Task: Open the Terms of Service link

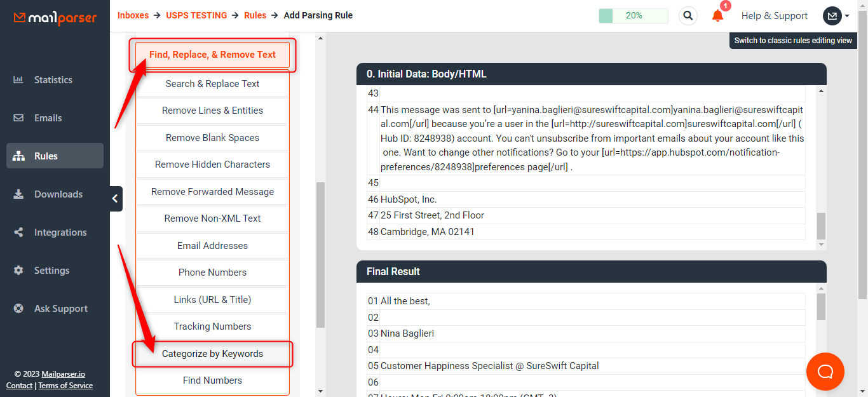Action: [65, 386]
